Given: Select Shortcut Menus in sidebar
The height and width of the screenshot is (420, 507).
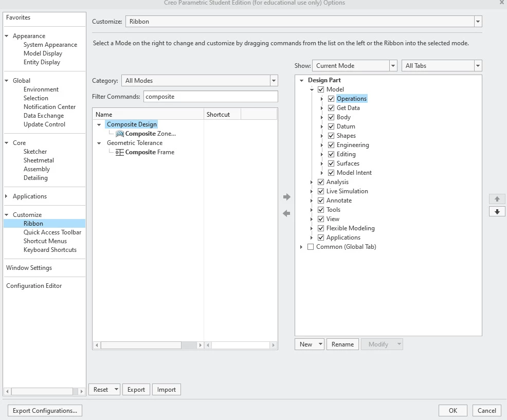Looking at the screenshot, I should (x=45, y=241).
